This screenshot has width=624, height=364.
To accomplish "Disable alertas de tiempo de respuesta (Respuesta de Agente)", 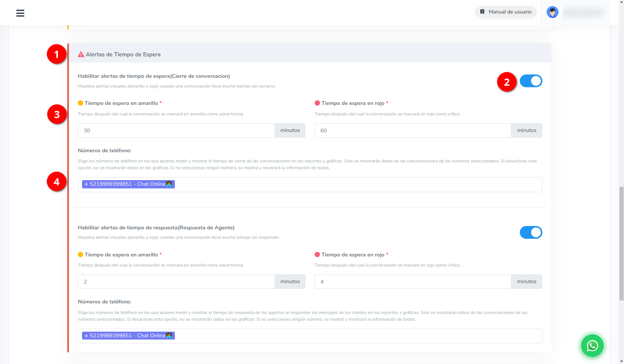I will point(531,232).
